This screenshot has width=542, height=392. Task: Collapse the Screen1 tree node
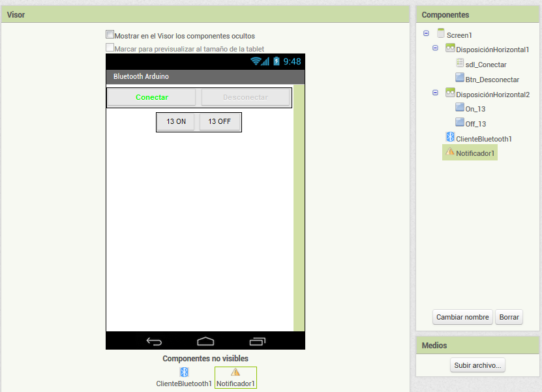[x=426, y=33]
